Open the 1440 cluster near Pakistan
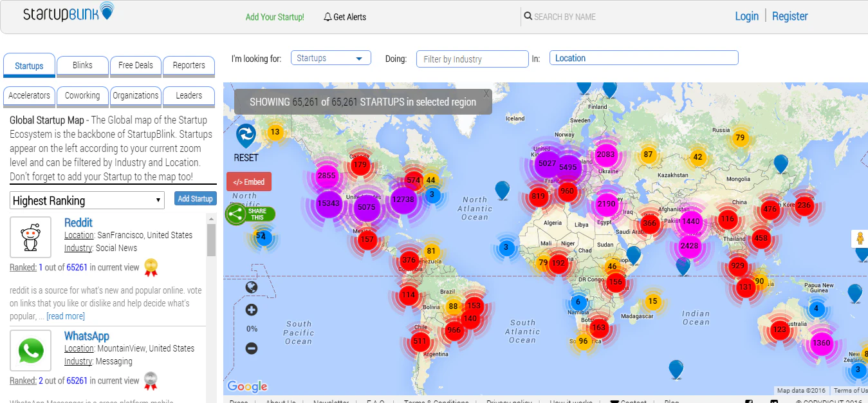The width and height of the screenshot is (868, 403). (690, 221)
